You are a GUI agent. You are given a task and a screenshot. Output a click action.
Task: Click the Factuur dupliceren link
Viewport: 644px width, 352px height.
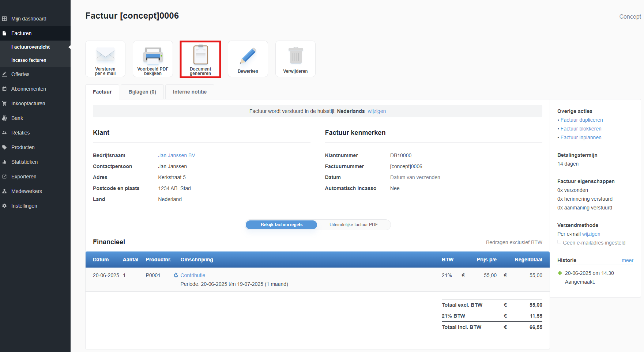pos(581,120)
